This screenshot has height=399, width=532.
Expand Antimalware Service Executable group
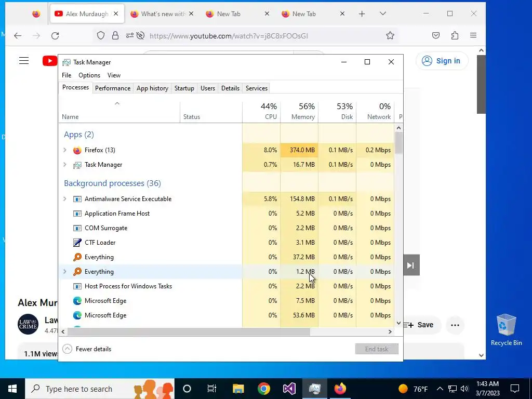(x=65, y=199)
